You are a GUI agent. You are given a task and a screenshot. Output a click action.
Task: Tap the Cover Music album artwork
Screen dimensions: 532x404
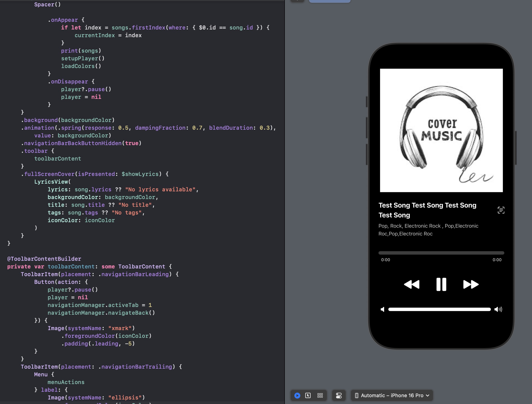[x=441, y=130]
